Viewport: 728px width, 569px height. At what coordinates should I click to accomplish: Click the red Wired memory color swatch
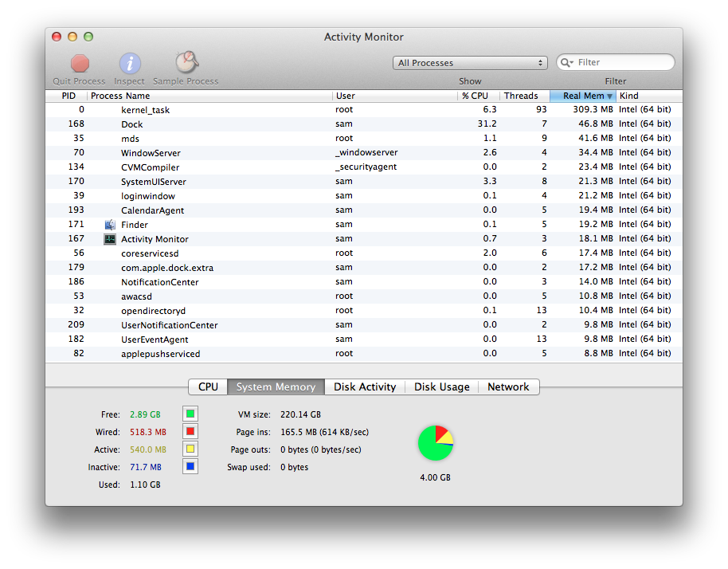pyautogui.click(x=190, y=431)
